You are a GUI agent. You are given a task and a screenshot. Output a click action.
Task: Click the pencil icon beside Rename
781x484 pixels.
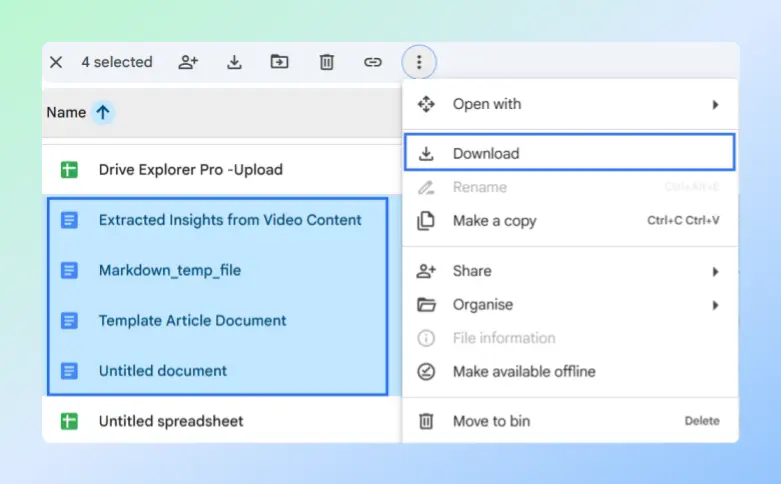pos(426,187)
